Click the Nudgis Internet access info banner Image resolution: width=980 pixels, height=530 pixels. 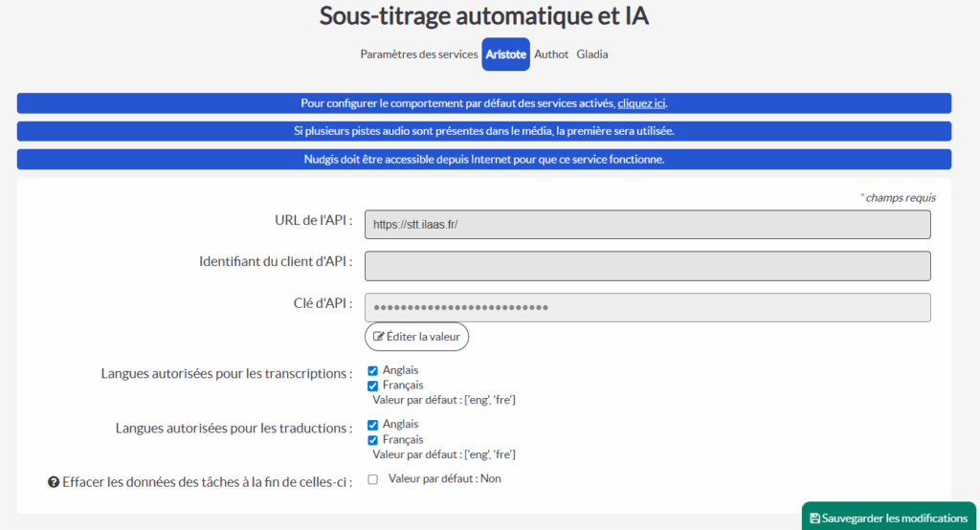483,160
